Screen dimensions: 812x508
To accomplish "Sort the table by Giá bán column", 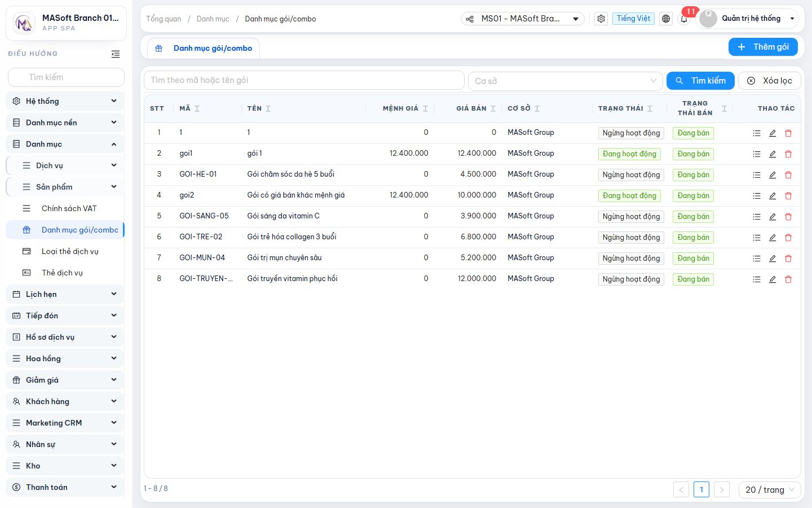I will 493,108.
